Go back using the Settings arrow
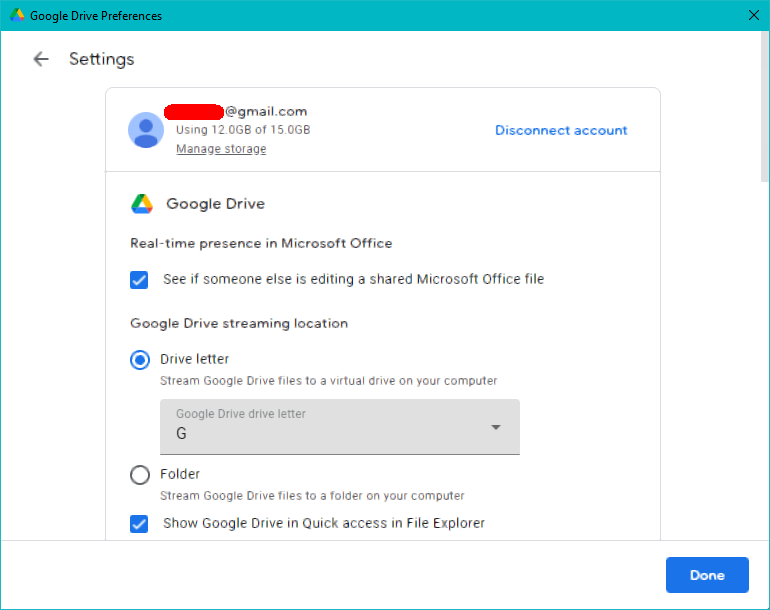Screen dimensions: 770x610 tap(41, 59)
